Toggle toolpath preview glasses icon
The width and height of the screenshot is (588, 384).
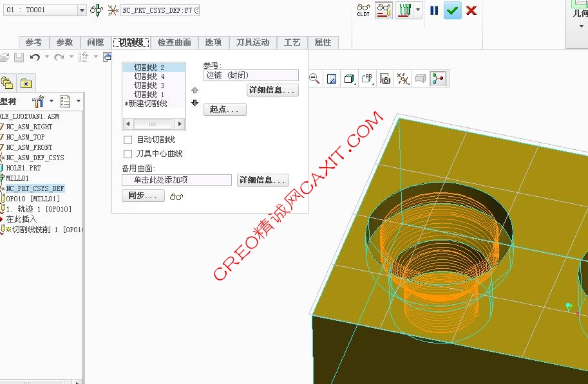point(384,10)
